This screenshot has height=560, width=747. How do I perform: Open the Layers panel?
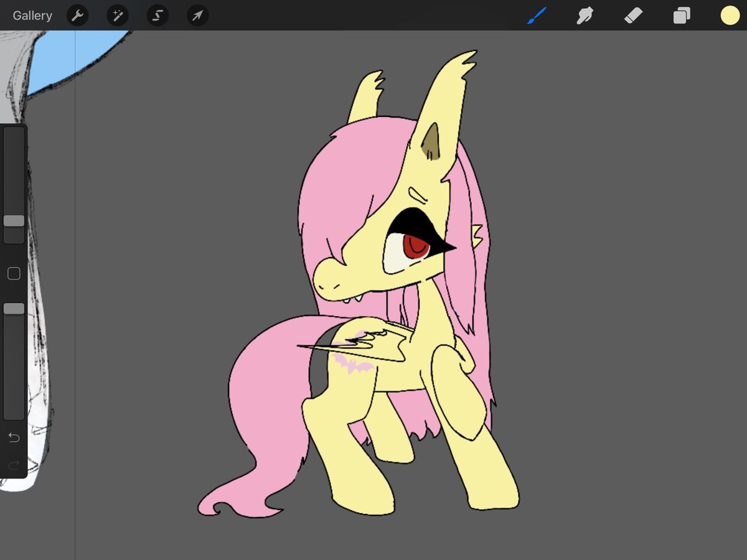point(682,16)
